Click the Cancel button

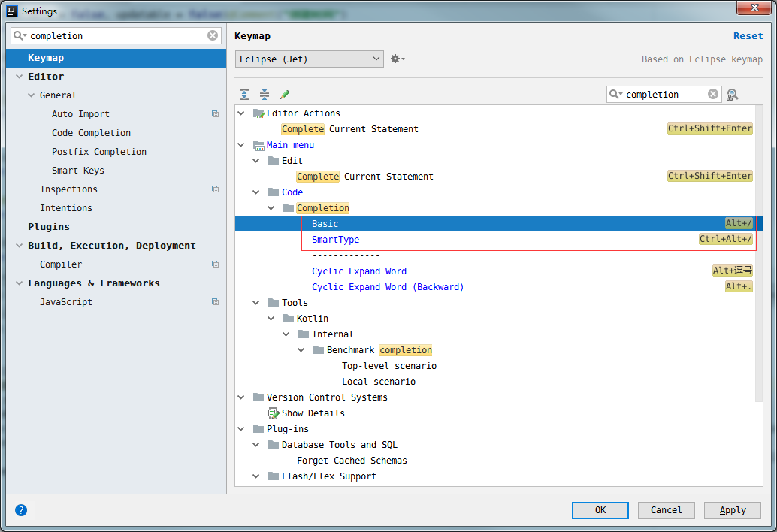666,510
